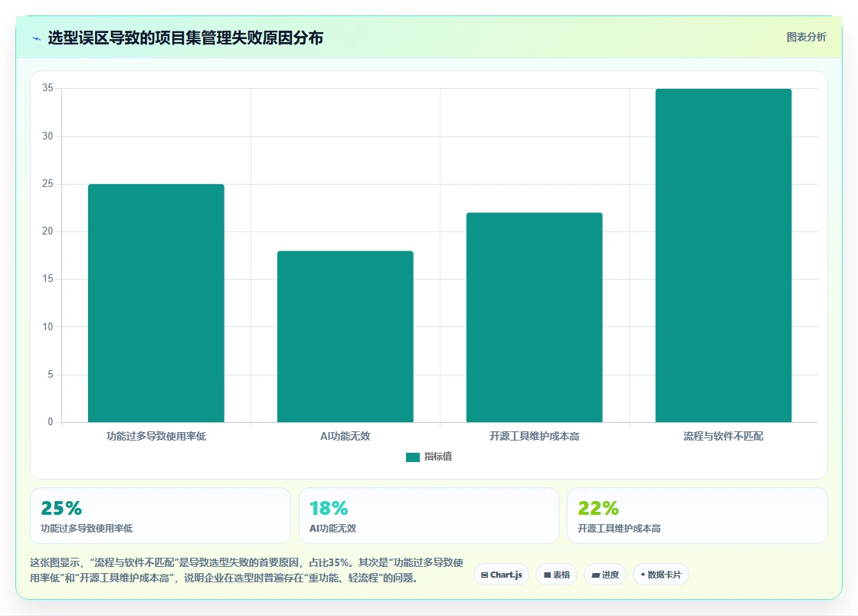Click the x-axis label 开源工具维护成本高

(x=534, y=437)
